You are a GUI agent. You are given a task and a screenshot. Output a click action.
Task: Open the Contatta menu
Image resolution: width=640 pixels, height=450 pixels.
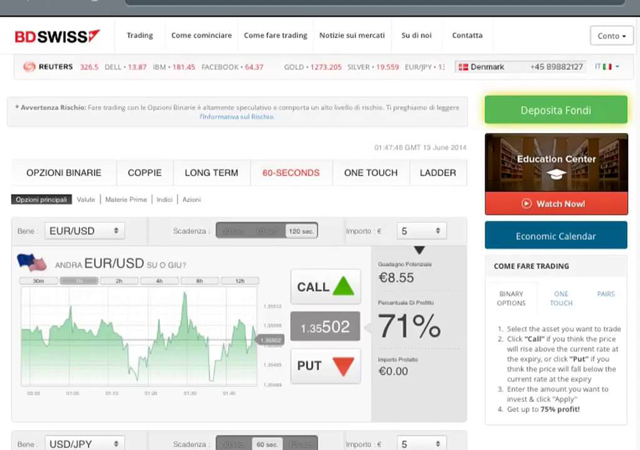(x=467, y=36)
